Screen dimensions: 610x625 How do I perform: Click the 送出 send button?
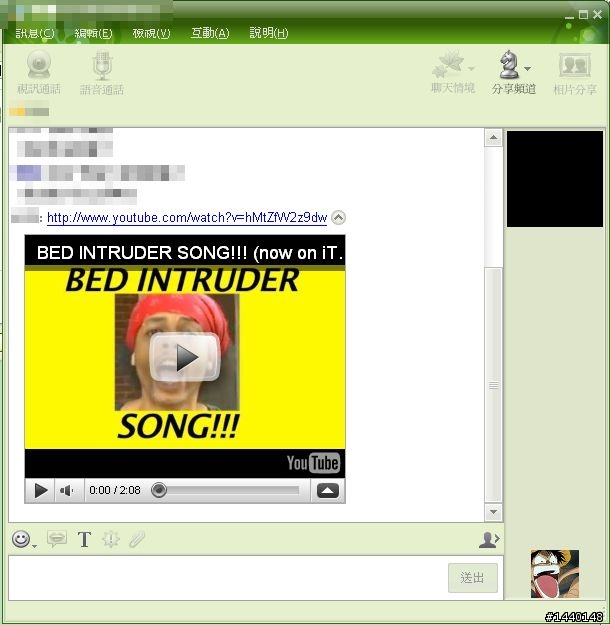472,578
